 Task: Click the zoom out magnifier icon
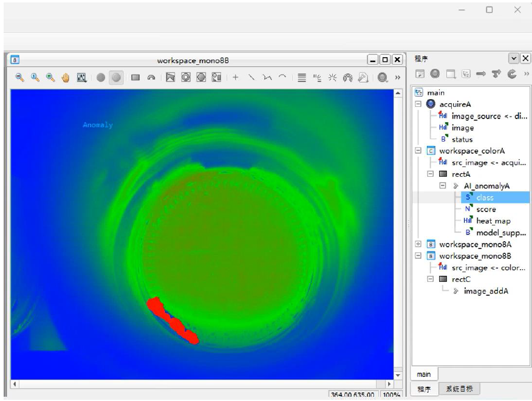(x=19, y=77)
